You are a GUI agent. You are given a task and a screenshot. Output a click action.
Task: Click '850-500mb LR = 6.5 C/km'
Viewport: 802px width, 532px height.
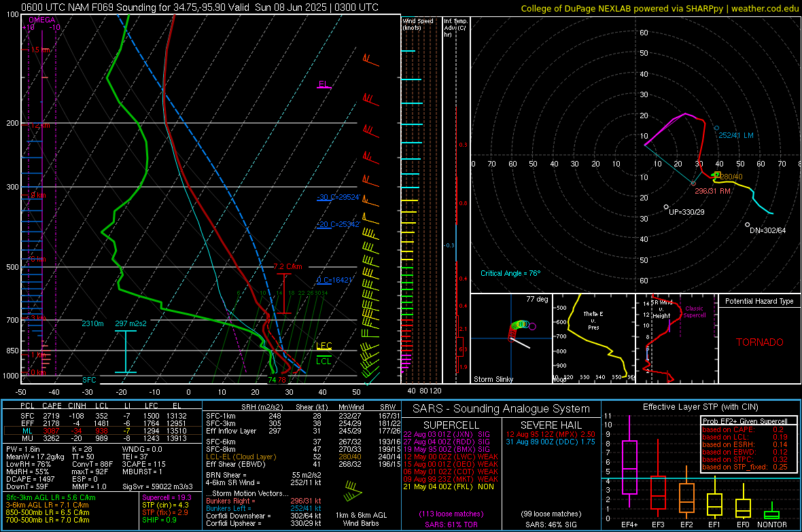[x=48, y=512]
